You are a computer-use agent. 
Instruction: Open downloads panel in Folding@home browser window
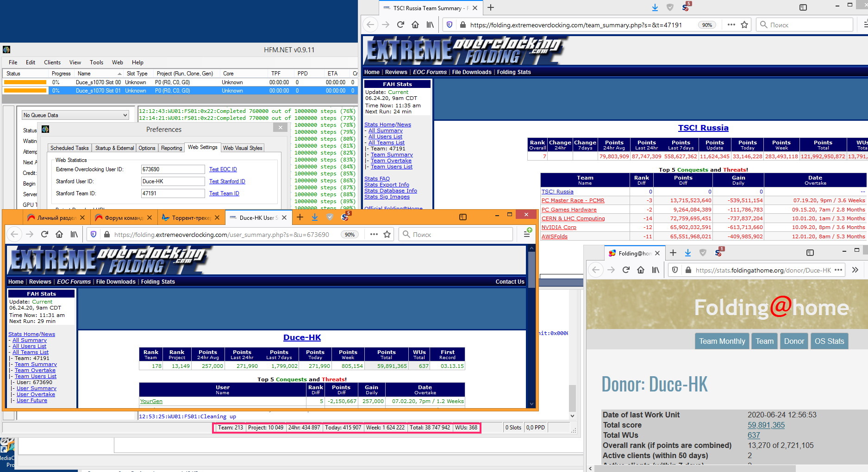(x=688, y=253)
